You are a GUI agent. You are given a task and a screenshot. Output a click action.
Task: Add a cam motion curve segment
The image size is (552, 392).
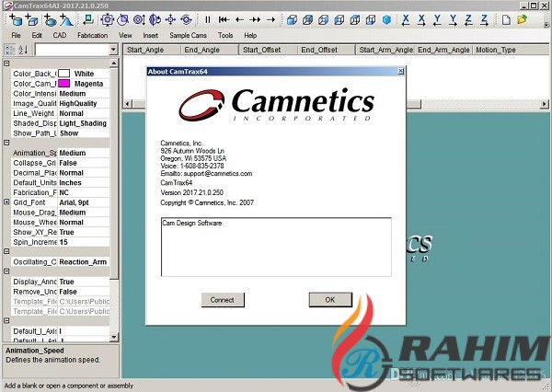(x=66, y=19)
